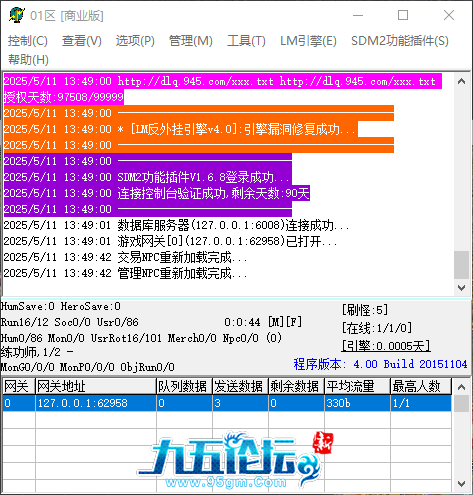The image size is (473, 495).
Task: Open the 选项(P) menu
Action: coord(135,41)
